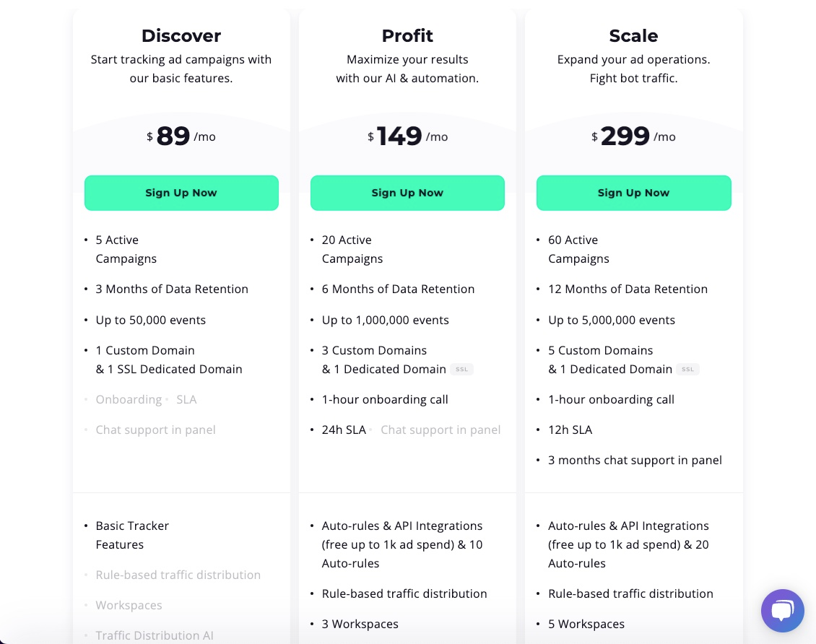The image size is (816, 644).
Task: Open the chat support widget icon
Action: click(x=782, y=610)
